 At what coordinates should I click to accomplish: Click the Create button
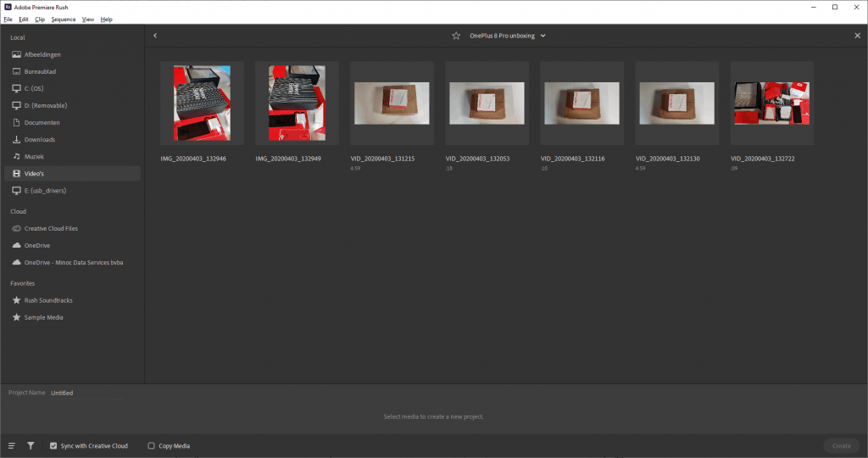point(842,446)
